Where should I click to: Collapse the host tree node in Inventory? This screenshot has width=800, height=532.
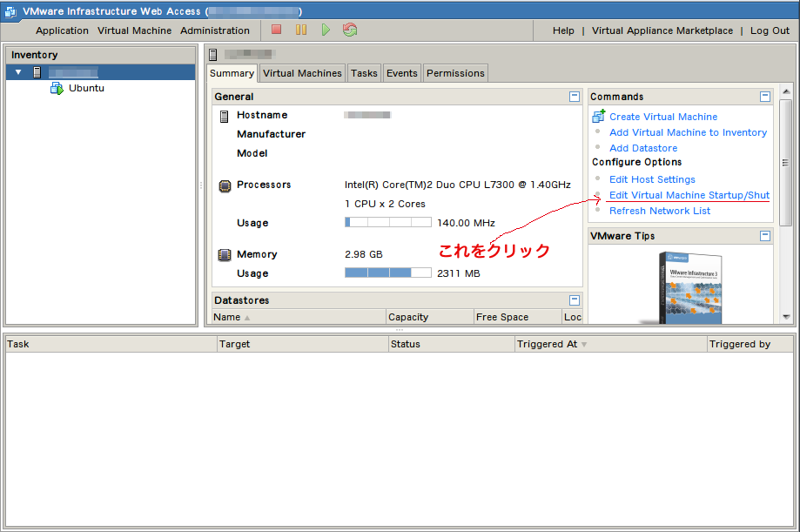point(18,72)
